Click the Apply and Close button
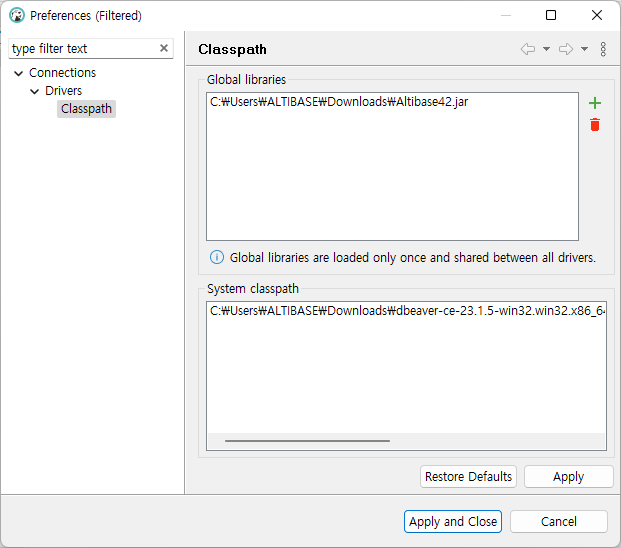Screen dimensions: 621x548 453,521
